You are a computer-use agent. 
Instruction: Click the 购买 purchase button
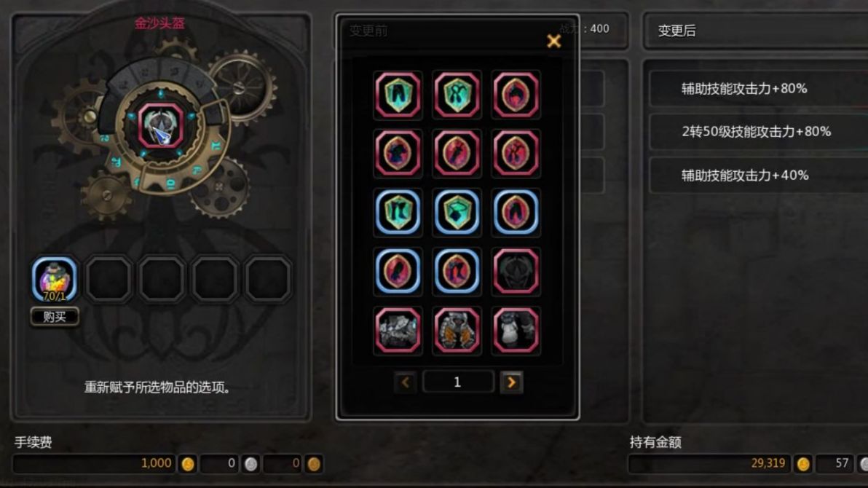[x=54, y=316]
